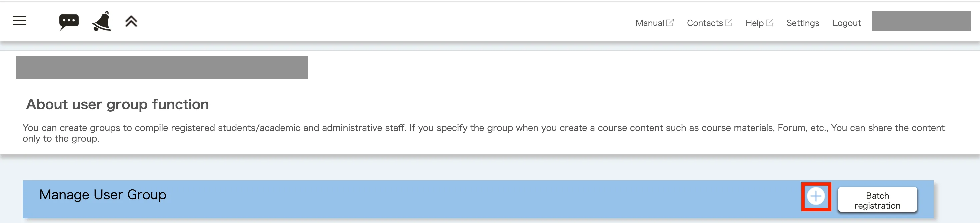This screenshot has height=223, width=980.
Task: Open the Help link text
Action: coord(754,23)
